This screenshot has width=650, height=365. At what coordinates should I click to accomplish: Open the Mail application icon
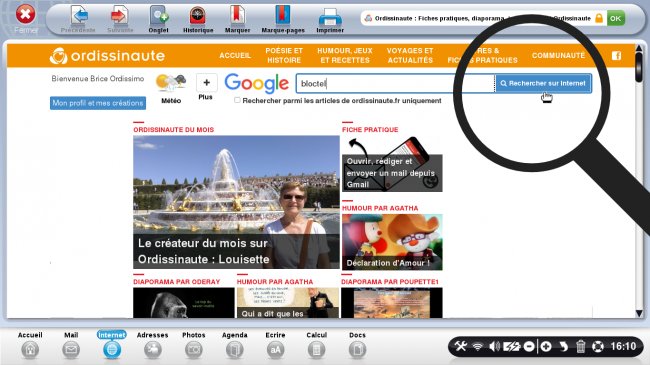pos(71,350)
